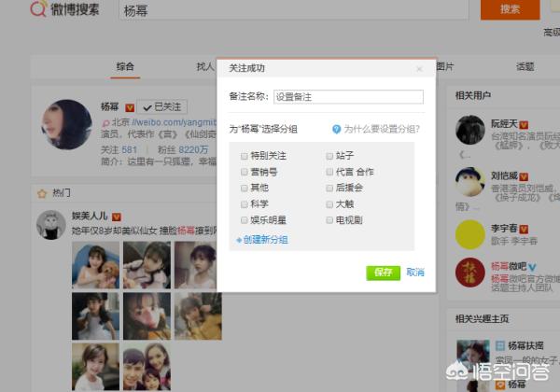Open 阮经天's avatar in 相关用户

(x=470, y=130)
